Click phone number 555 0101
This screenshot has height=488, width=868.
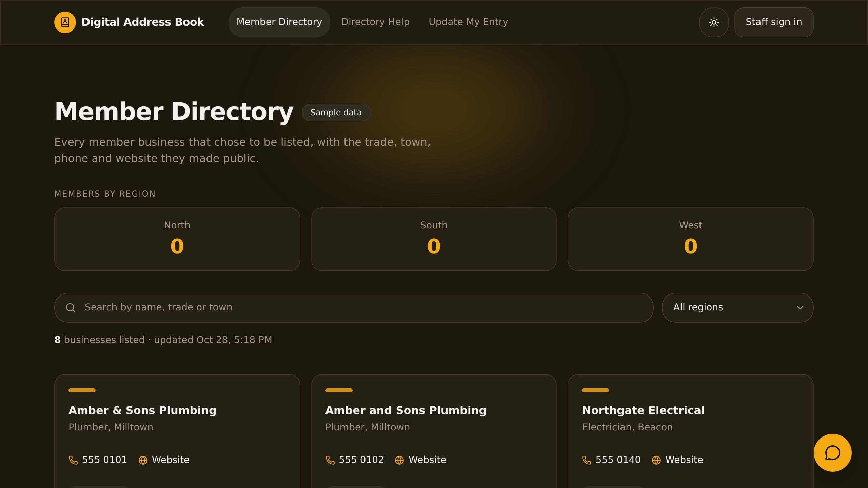[104, 460]
